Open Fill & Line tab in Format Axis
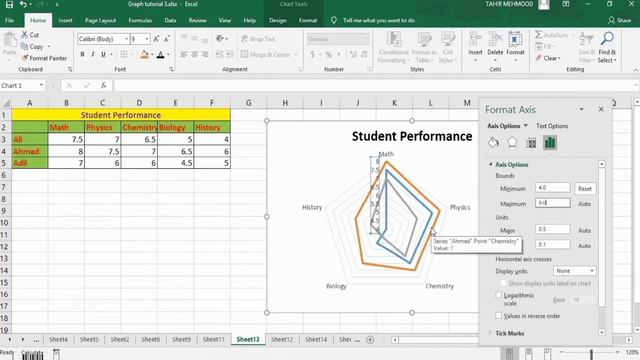 pyautogui.click(x=493, y=142)
